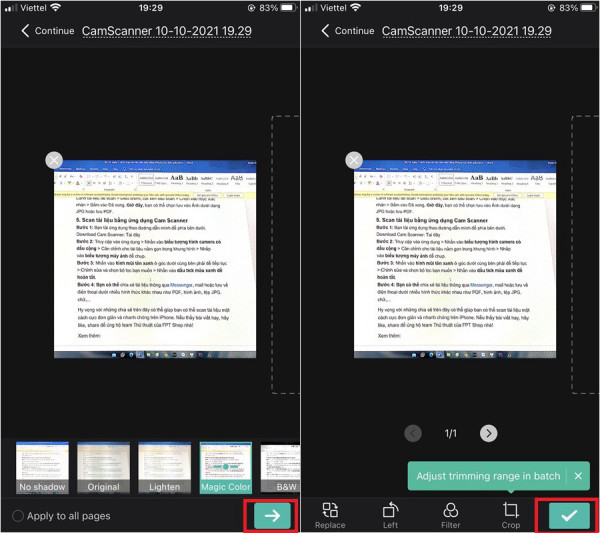Open the Filter tool

(x=451, y=514)
